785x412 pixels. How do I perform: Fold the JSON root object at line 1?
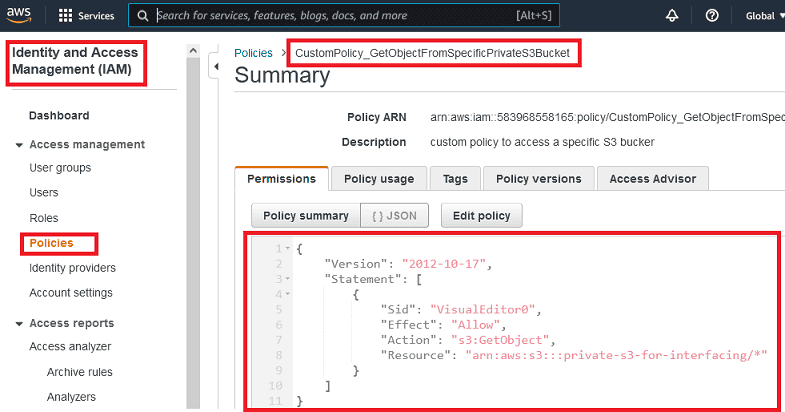[x=289, y=248]
